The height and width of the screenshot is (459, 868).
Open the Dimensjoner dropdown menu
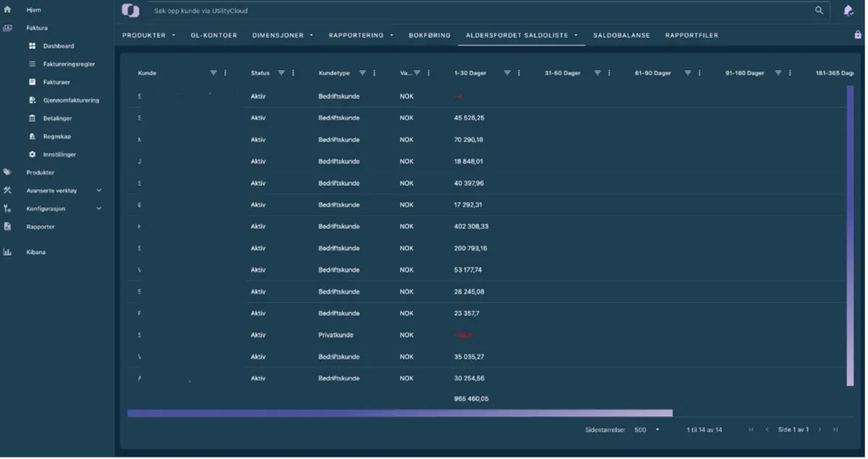tap(311, 35)
